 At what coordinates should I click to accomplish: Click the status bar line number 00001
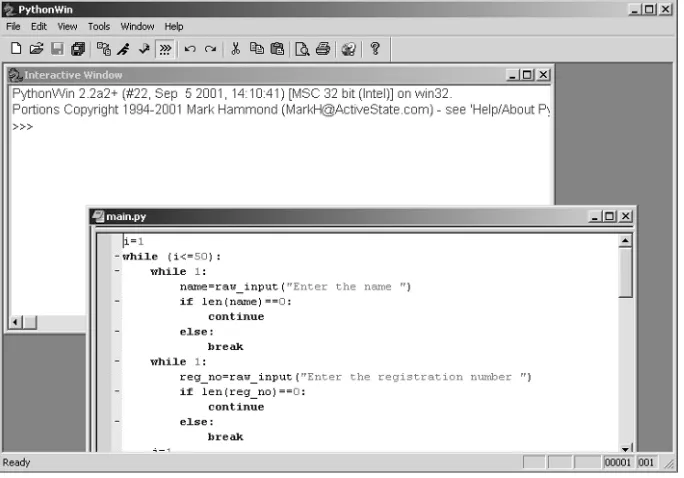point(618,462)
